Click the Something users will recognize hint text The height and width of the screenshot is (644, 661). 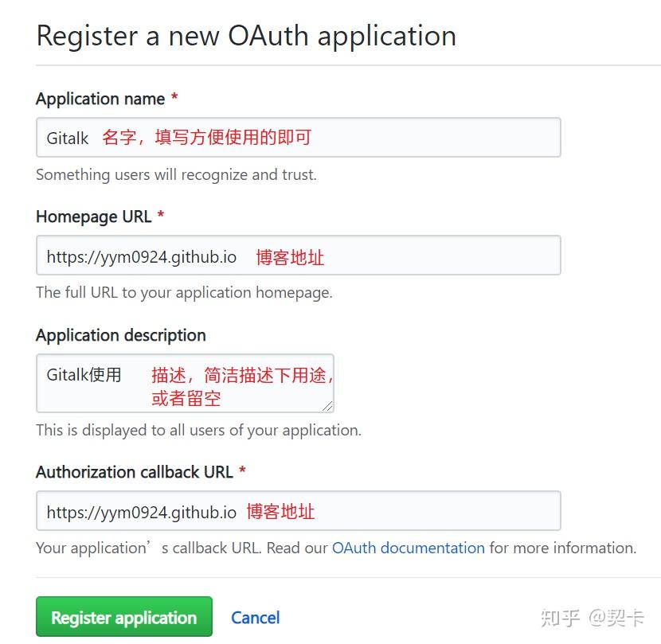tap(178, 174)
